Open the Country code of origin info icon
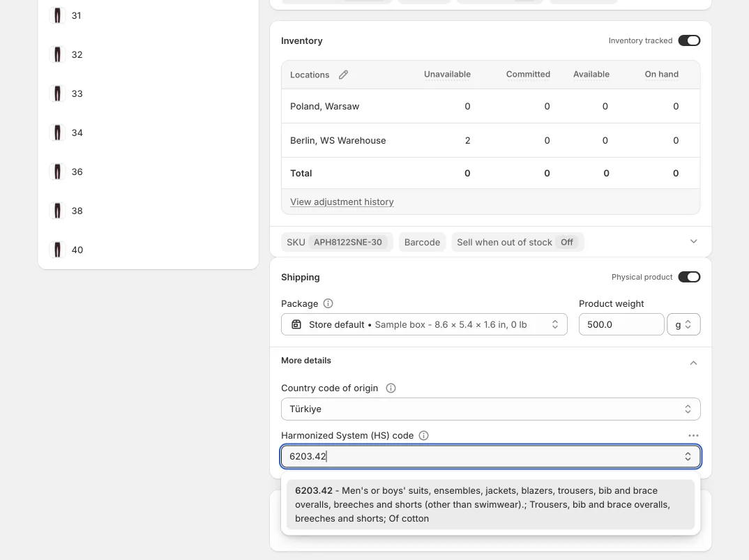This screenshot has width=749, height=560. 391,388
